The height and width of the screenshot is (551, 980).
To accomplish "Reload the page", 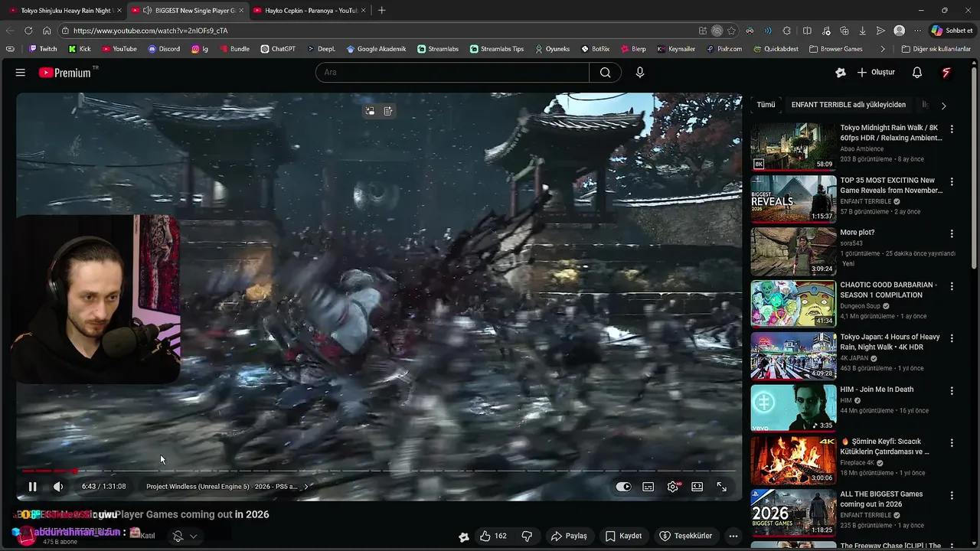I will (28, 31).
